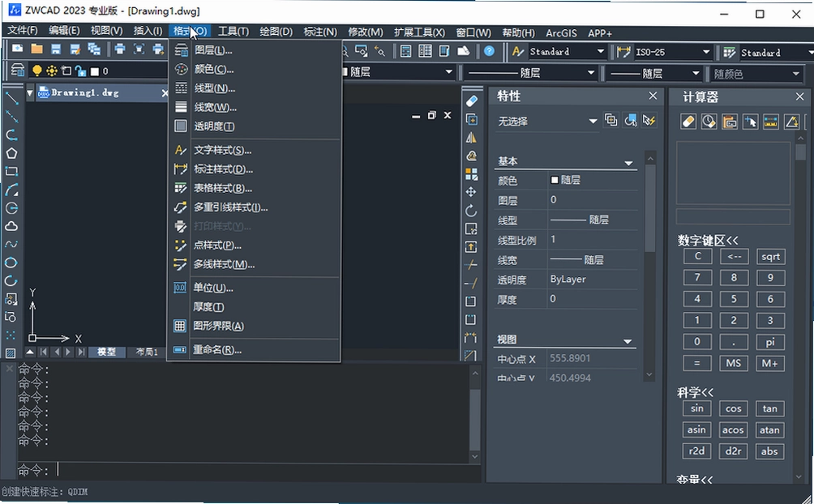Click the calculator get coordinates icon

click(750, 122)
